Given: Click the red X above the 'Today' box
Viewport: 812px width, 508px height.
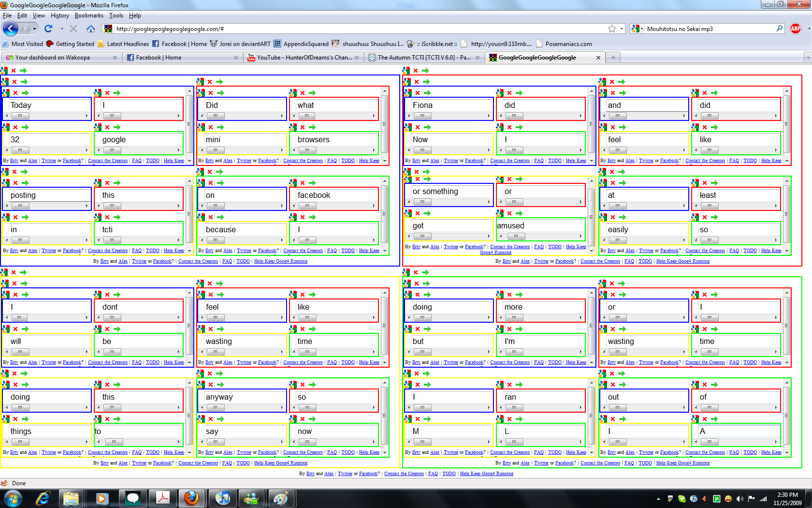Looking at the screenshot, I should (15, 93).
